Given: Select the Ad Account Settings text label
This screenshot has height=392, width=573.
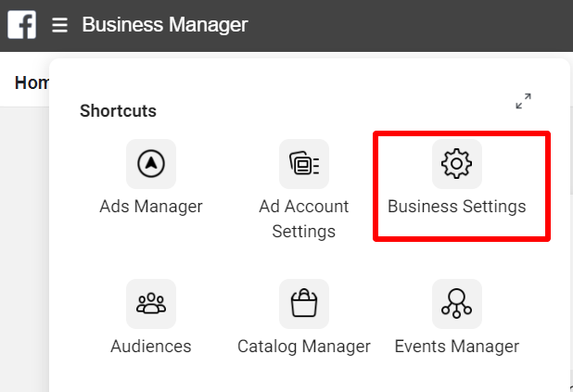Looking at the screenshot, I should (x=304, y=219).
